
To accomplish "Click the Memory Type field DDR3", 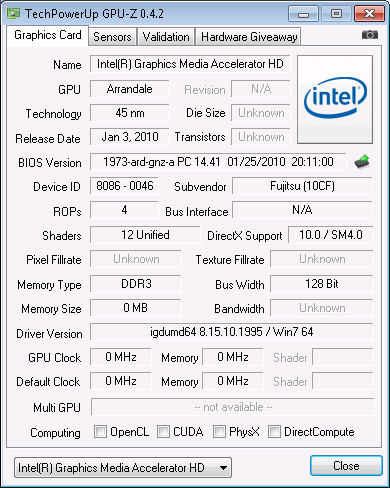I will 136,284.
